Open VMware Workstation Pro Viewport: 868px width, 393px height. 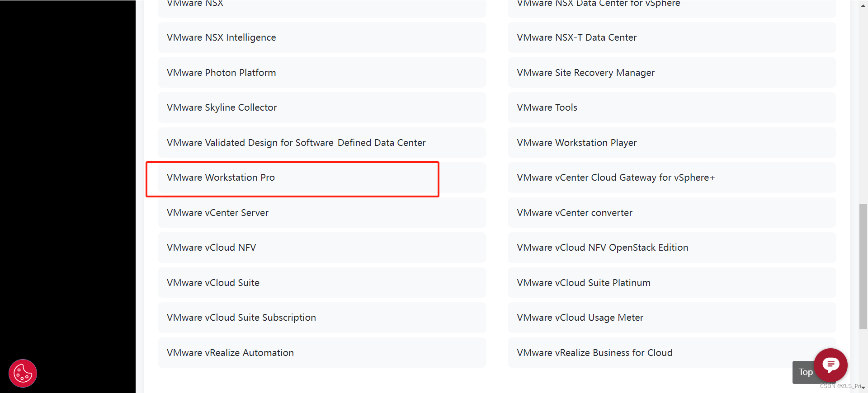[x=322, y=178]
